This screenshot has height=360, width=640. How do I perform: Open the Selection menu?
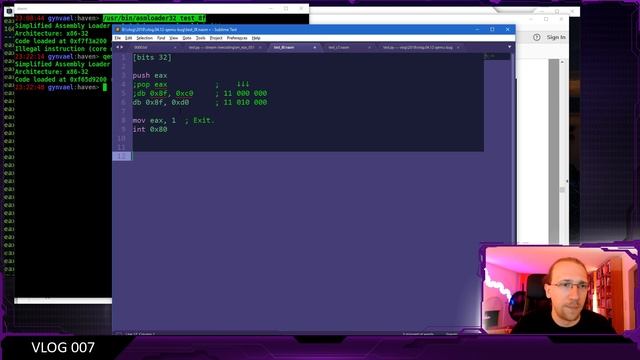tap(144, 38)
